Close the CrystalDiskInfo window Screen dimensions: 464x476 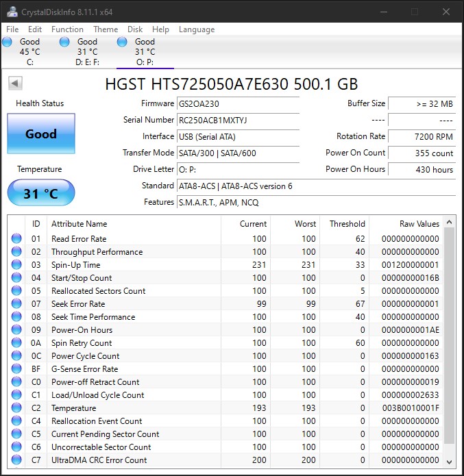pos(446,12)
